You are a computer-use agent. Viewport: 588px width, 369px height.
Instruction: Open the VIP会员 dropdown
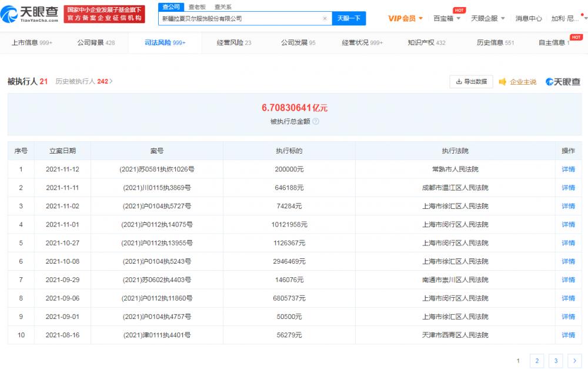pyautogui.click(x=403, y=18)
